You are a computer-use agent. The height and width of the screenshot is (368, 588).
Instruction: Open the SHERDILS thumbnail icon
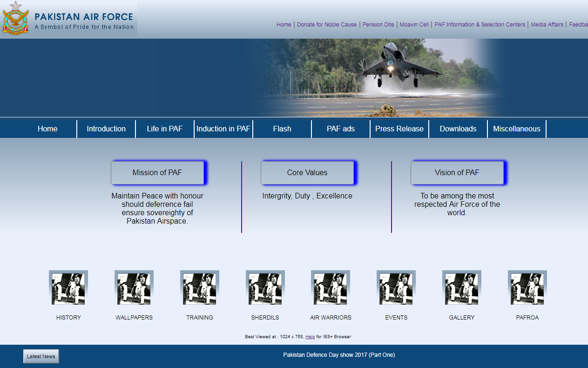pyautogui.click(x=265, y=287)
